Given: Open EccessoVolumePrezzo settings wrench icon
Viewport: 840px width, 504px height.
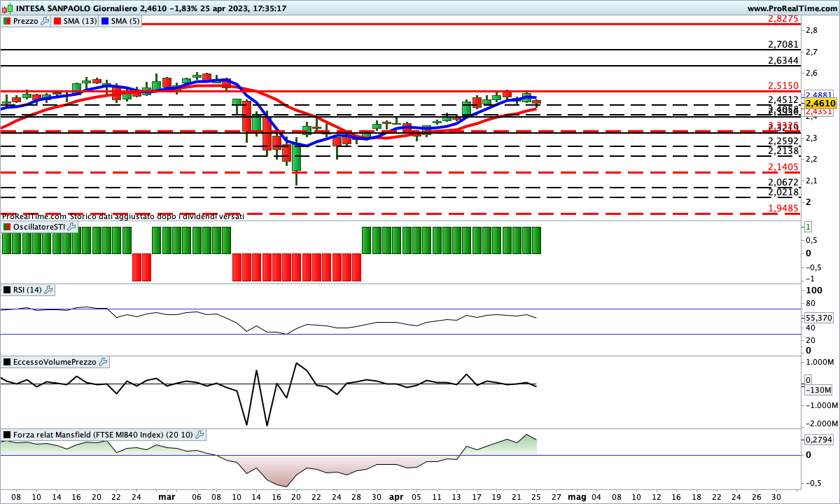Looking at the screenshot, I should 104,362.
